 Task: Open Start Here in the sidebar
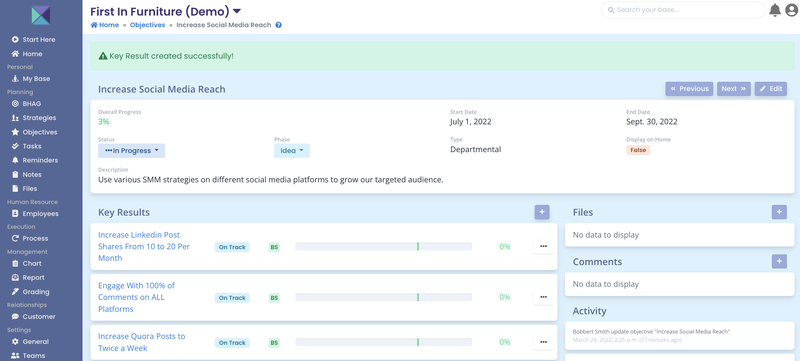[34, 39]
